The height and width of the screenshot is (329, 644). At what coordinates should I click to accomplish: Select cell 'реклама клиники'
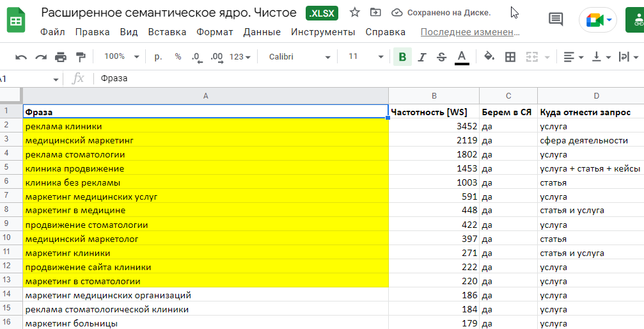click(205, 126)
